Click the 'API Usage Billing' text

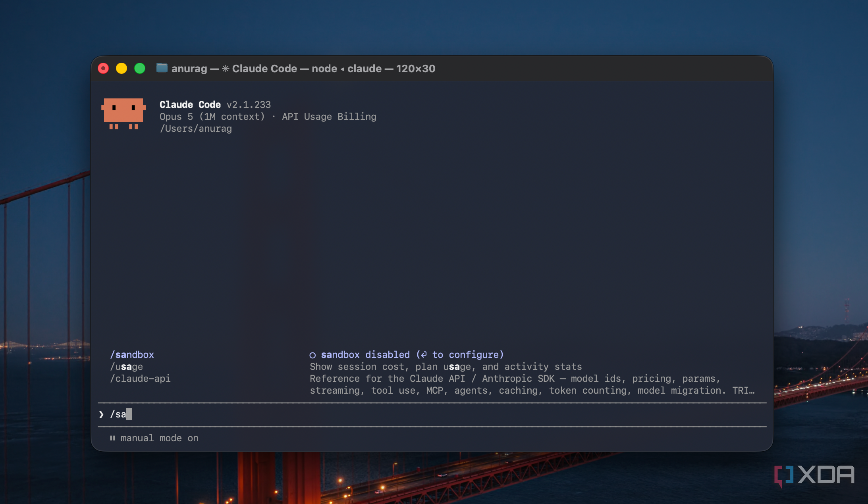(329, 117)
